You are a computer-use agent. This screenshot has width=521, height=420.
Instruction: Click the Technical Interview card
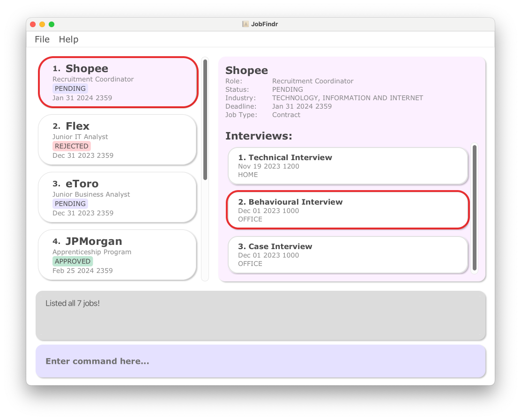coord(348,166)
